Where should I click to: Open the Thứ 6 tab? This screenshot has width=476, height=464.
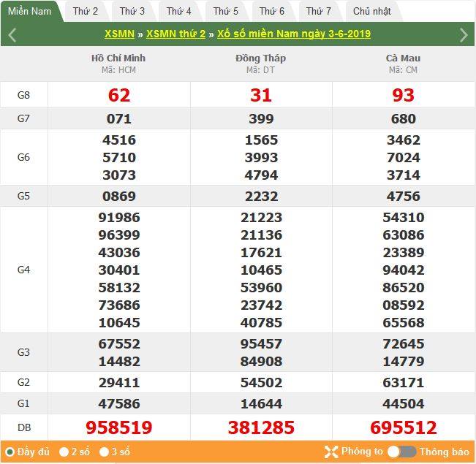click(272, 11)
